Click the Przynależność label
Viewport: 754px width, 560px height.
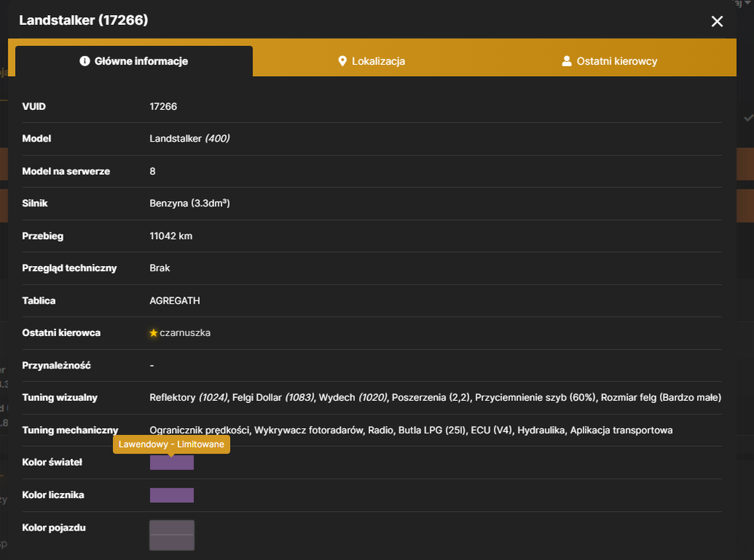tap(57, 366)
